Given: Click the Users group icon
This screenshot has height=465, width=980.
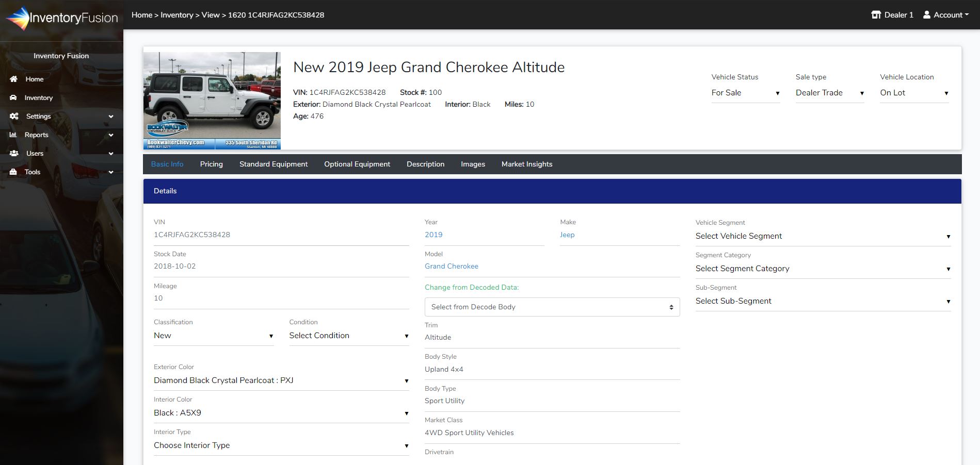Looking at the screenshot, I should [14, 153].
